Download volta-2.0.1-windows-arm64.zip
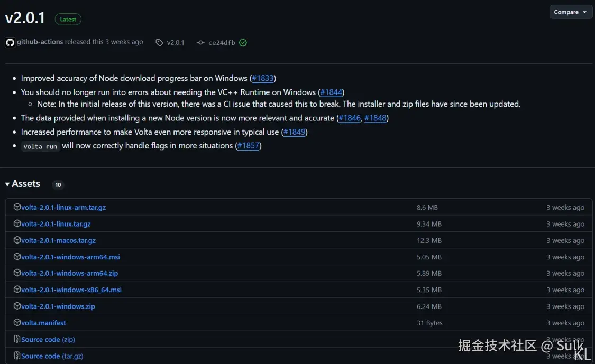This screenshot has height=364, width=595. point(69,273)
